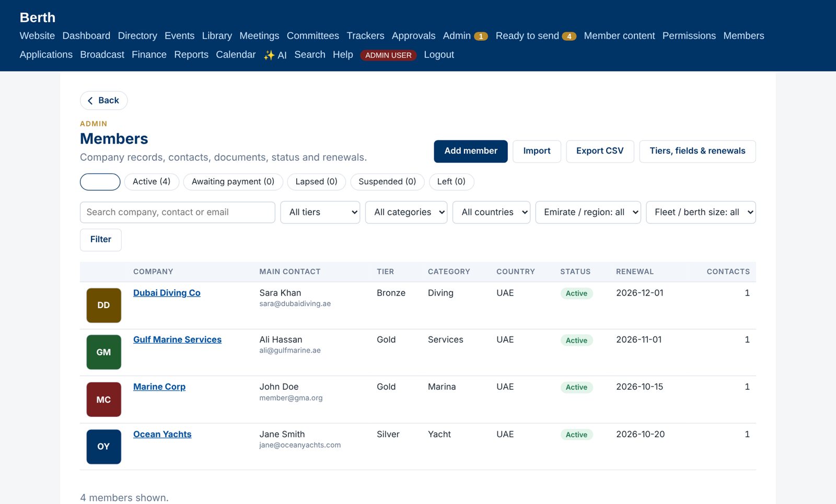
Task: Expand the Emirate / region filter
Action: coord(588,212)
